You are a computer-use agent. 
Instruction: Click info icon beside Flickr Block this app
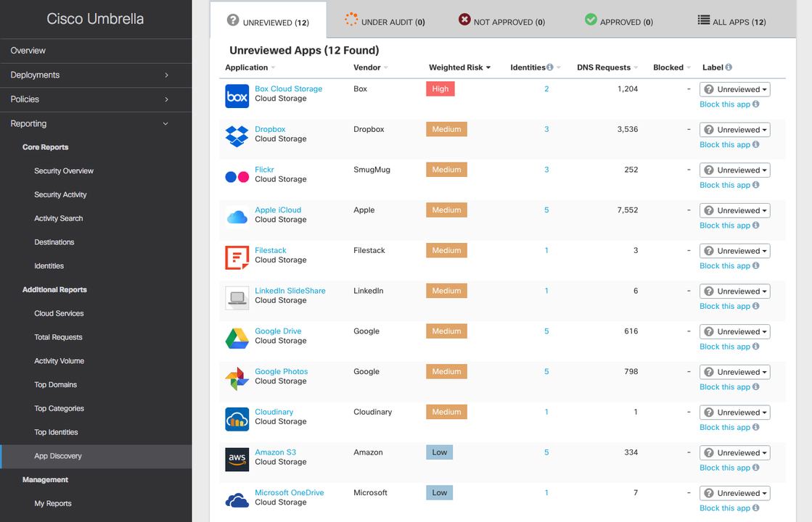pos(756,185)
